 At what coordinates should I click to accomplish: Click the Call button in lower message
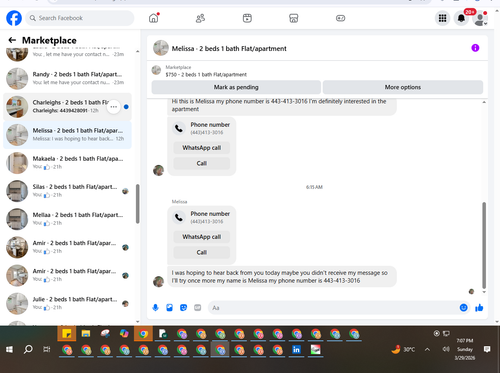[202, 252]
